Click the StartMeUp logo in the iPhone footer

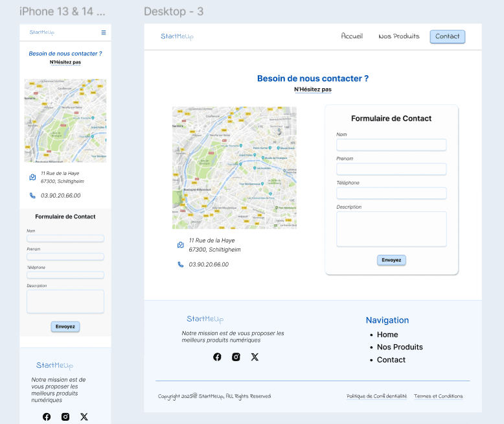(x=54, y=366)
